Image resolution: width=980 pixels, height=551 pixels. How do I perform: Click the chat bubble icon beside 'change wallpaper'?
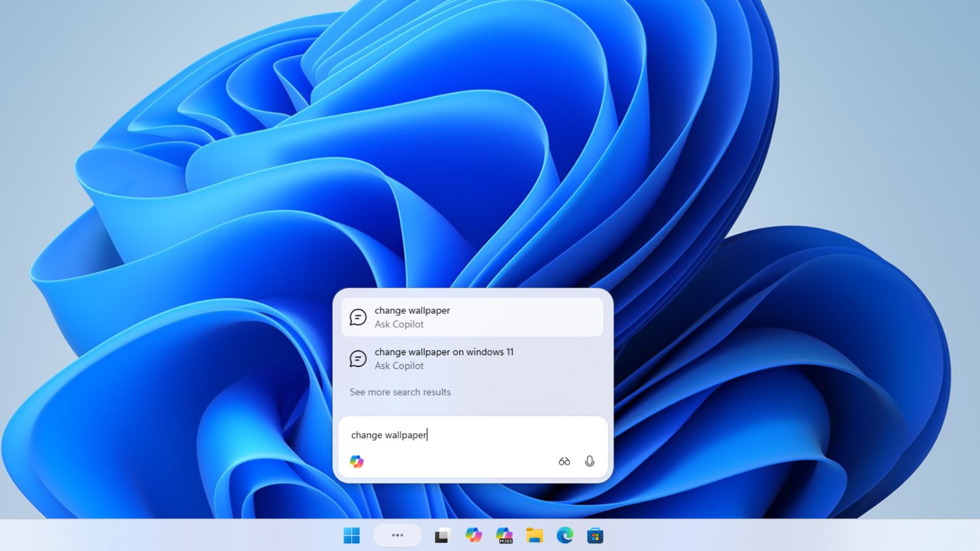[x=357, y=317]
